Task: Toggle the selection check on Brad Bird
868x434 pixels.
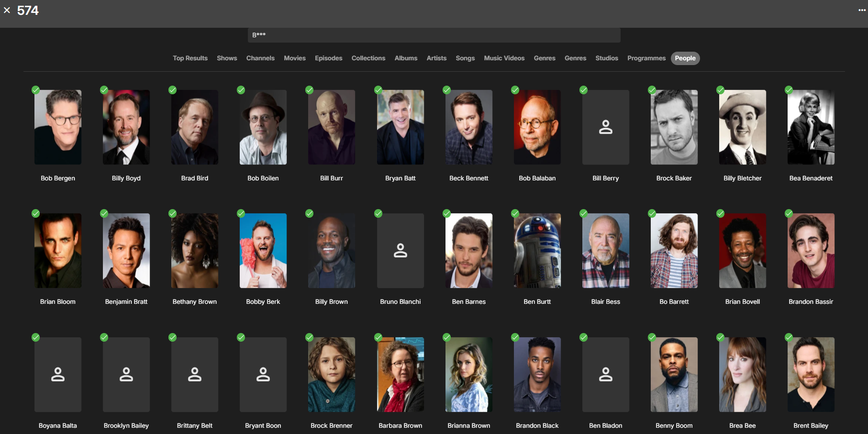Action: 172,90
